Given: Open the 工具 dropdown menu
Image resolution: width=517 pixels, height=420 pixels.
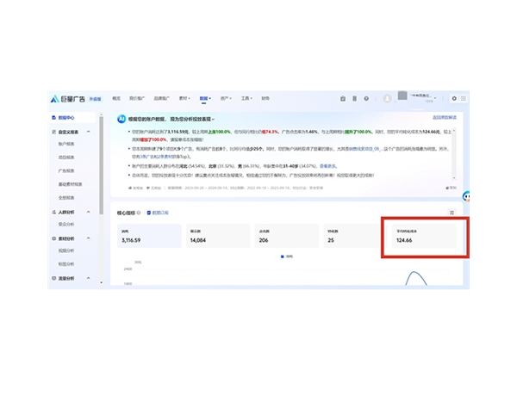Looking at the screenshot, I should 246,98.
